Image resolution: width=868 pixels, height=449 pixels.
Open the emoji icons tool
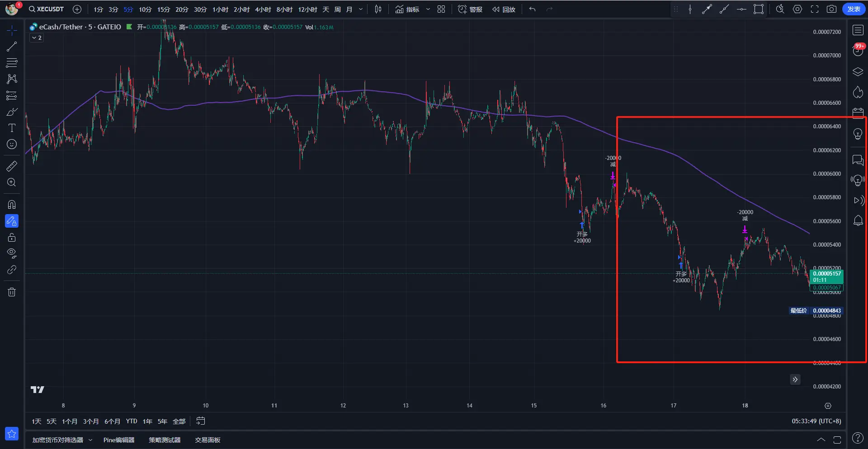pyautogui.click(x=12, y=144)
